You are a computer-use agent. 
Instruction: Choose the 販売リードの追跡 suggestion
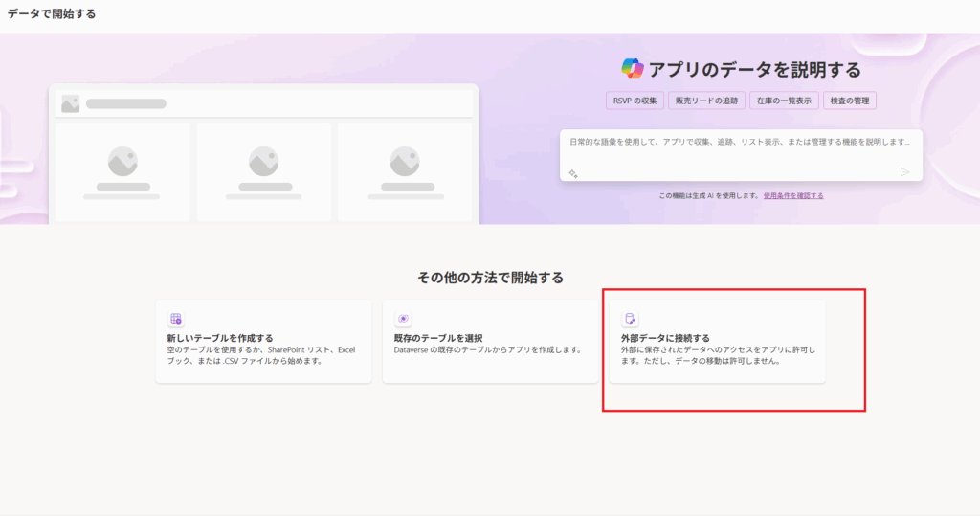[x=706, y=101]
